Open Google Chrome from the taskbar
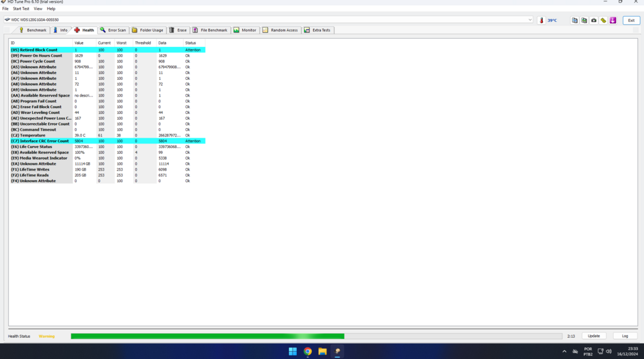This screenshot has width=644, height=359. click(308, 351)
